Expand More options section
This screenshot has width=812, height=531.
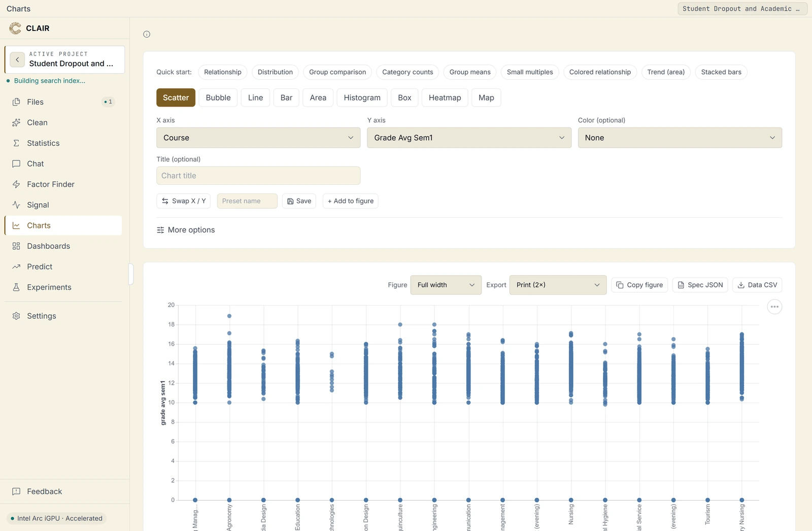[186, 230]
